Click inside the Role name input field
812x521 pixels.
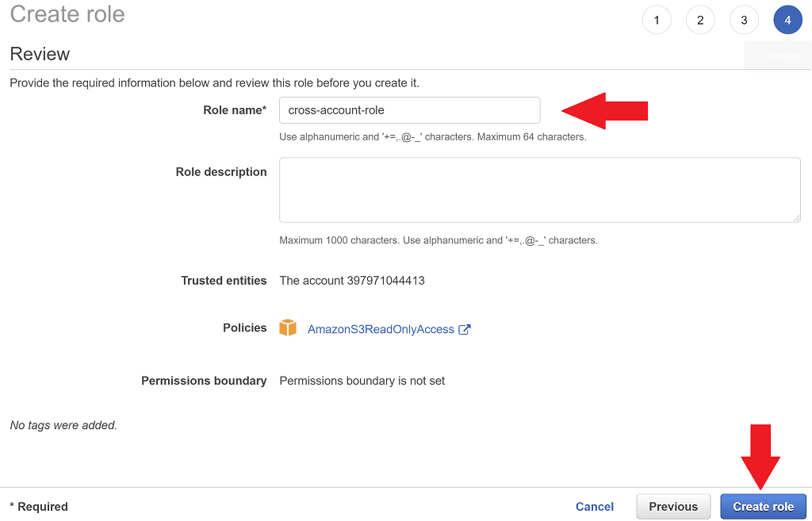[x=409, y=109]
